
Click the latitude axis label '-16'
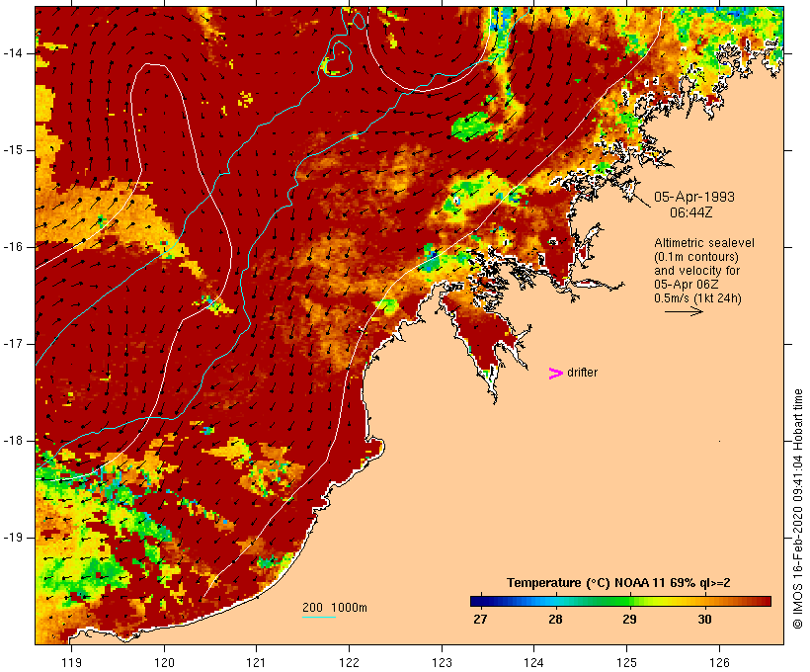(13, 247)
